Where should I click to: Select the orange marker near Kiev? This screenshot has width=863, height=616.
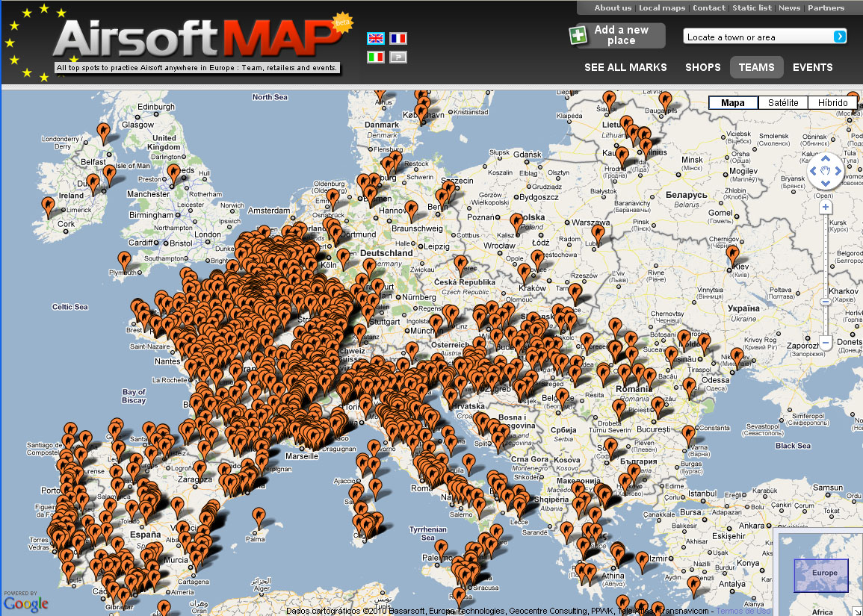[732, 255]
